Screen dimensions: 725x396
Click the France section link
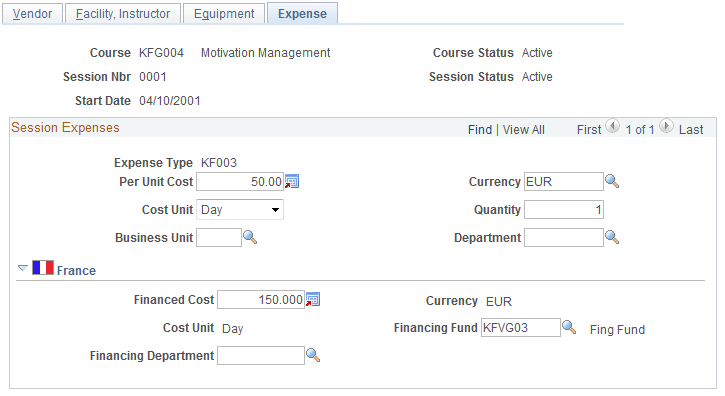(76, 271)
